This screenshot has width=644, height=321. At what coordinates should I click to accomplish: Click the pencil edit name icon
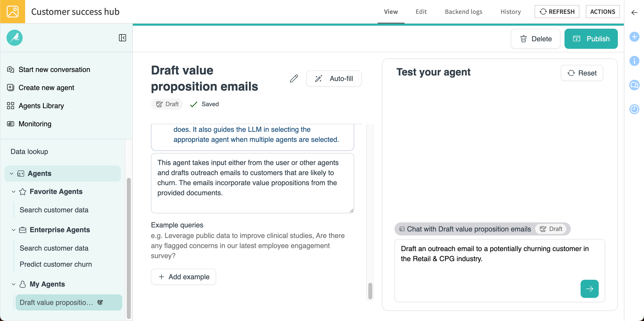pos(294,78)
